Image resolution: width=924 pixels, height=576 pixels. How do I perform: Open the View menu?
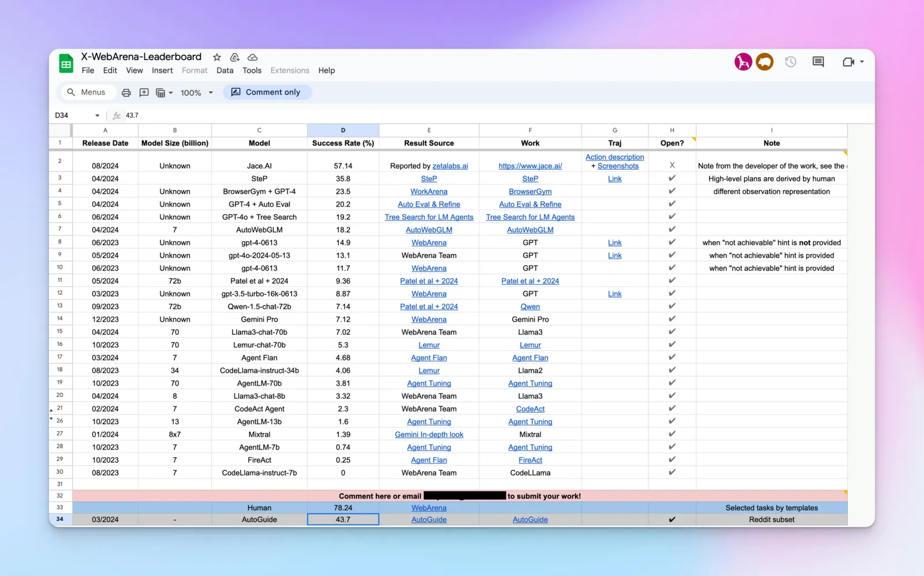click(134, 70)
